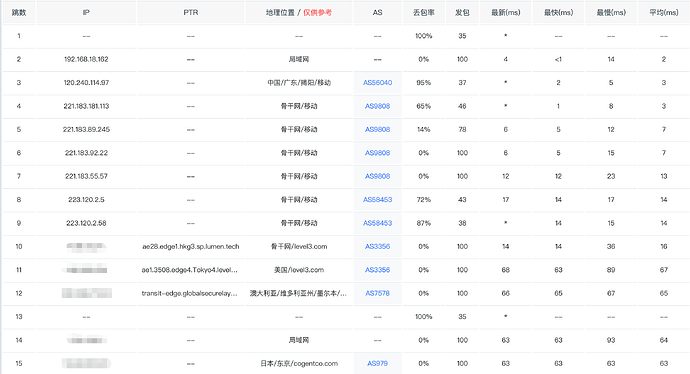Click the 14% packet loss value
This screenshot has width=690, height=374.
click(423, 129)
